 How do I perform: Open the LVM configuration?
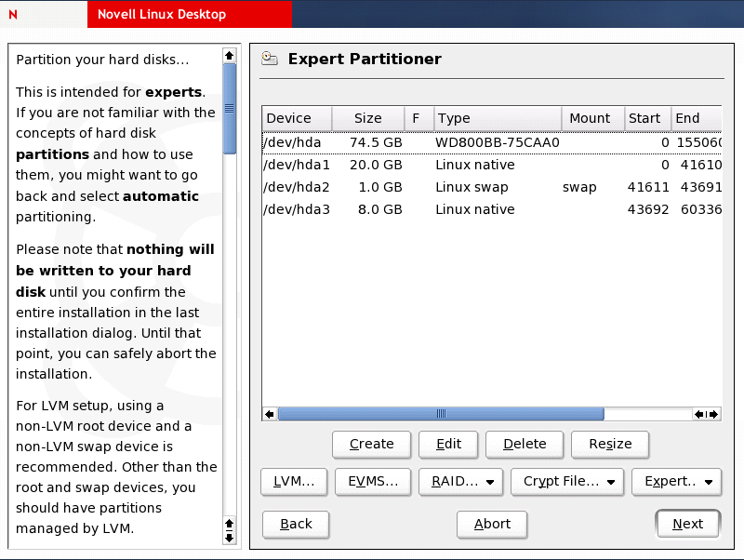294,481
